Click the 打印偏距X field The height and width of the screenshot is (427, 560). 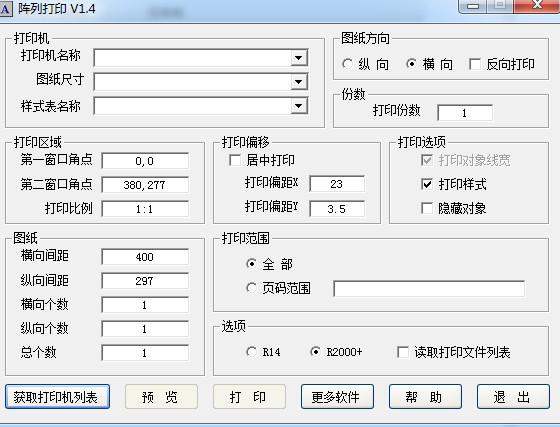click(337, 184)
